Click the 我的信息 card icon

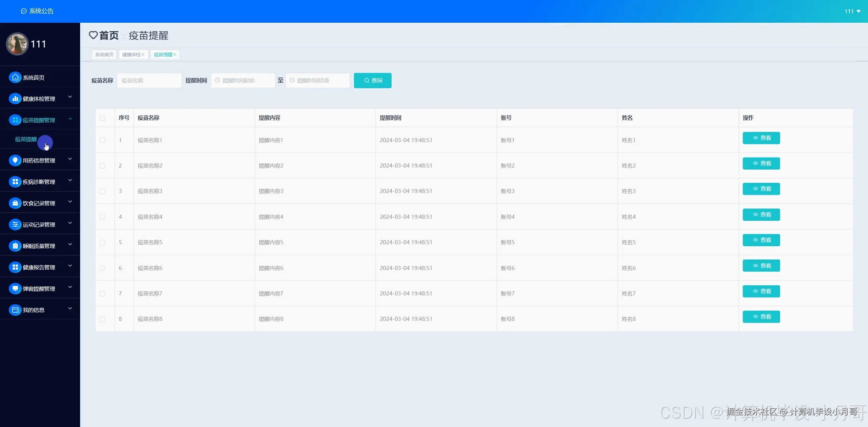pos(15,310)
